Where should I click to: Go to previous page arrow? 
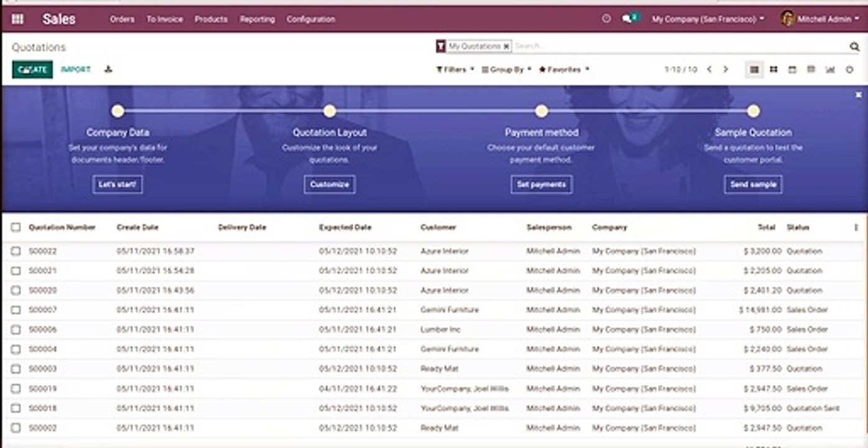coord(709,70)
